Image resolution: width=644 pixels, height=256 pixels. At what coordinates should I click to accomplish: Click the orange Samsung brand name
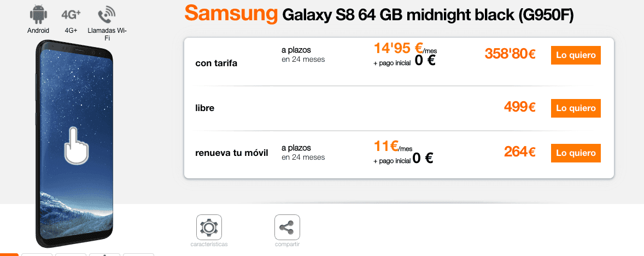pyautogui.click(x=231, y=14)
